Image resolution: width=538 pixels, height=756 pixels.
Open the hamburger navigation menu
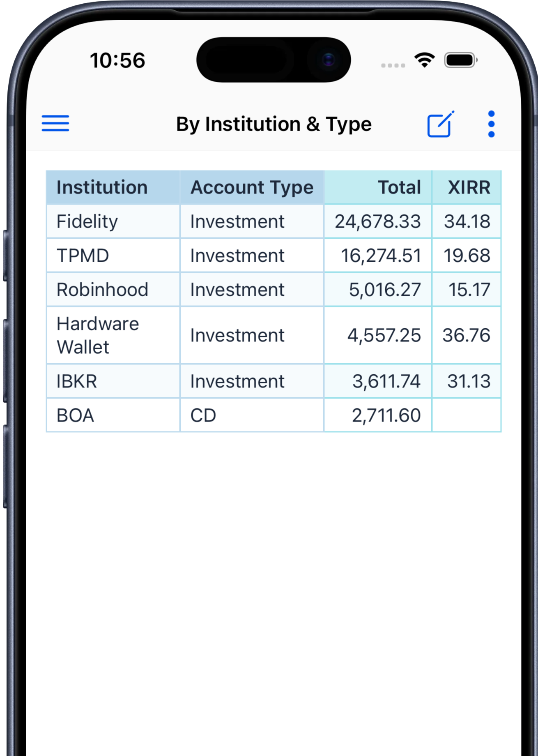tap(55, 123)
